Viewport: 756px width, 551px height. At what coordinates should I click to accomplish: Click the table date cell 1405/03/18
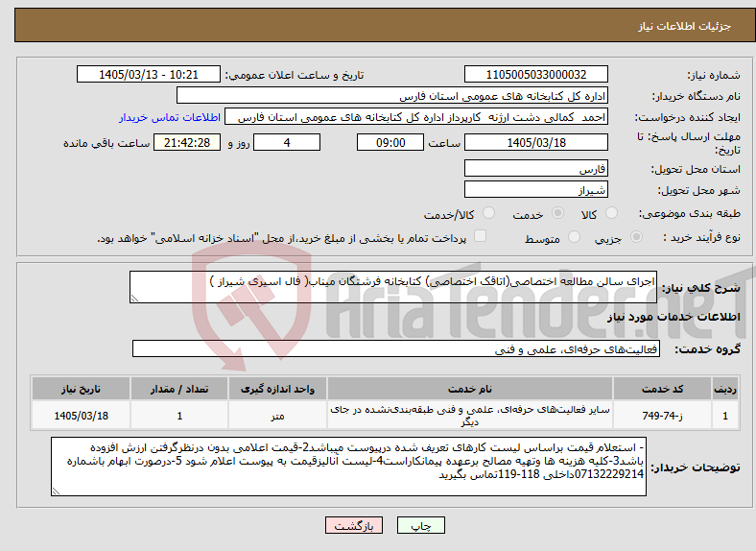[81, 415]
